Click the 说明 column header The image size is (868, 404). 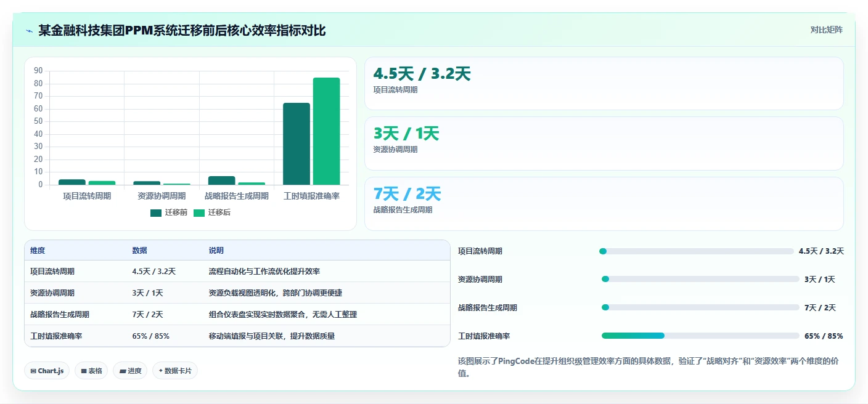coord(216,251)
